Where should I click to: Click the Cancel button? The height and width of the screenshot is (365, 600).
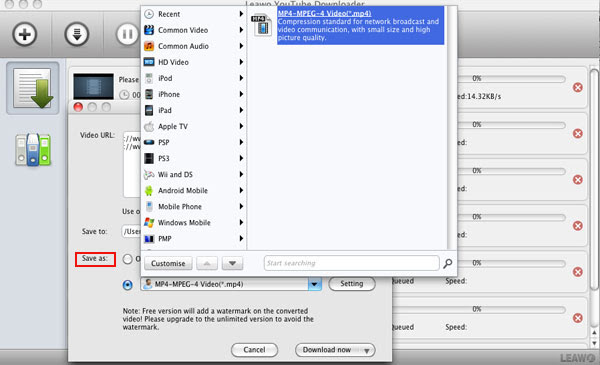pyautogui.click(x=254, y=350)
